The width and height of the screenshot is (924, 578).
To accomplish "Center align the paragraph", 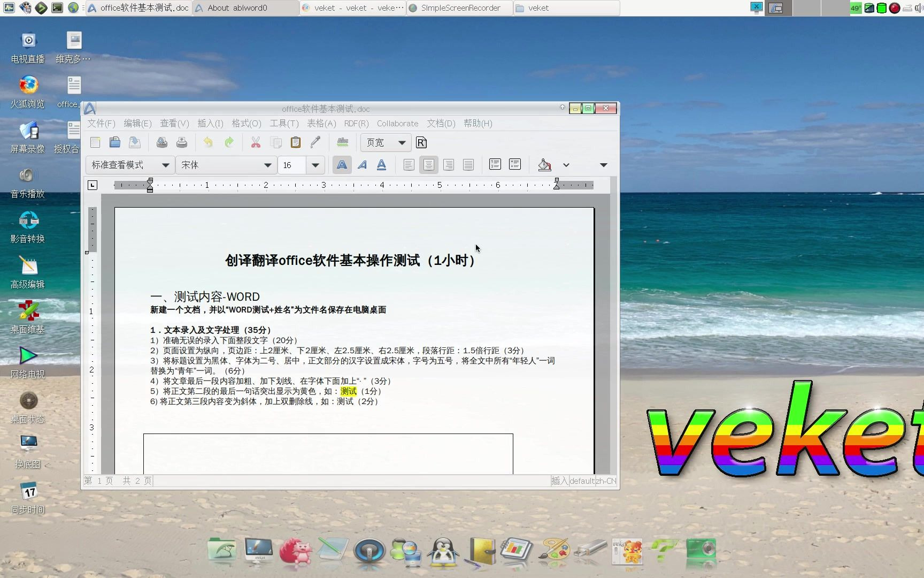I will coord(429,165).
